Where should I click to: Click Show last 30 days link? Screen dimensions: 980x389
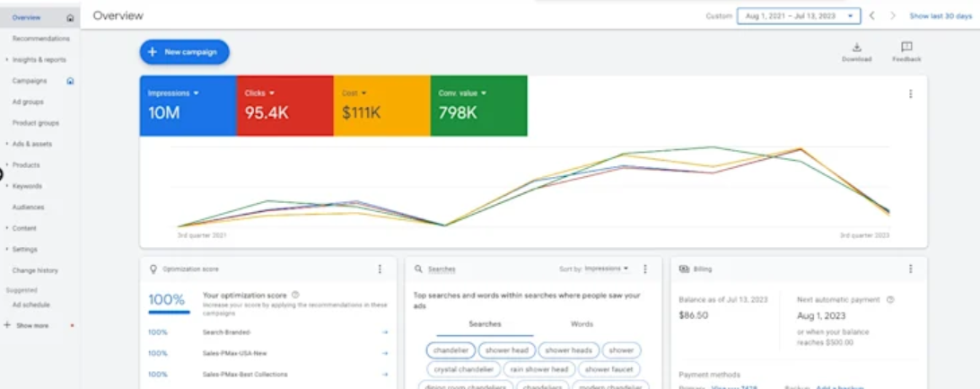[x=941, y=16]
